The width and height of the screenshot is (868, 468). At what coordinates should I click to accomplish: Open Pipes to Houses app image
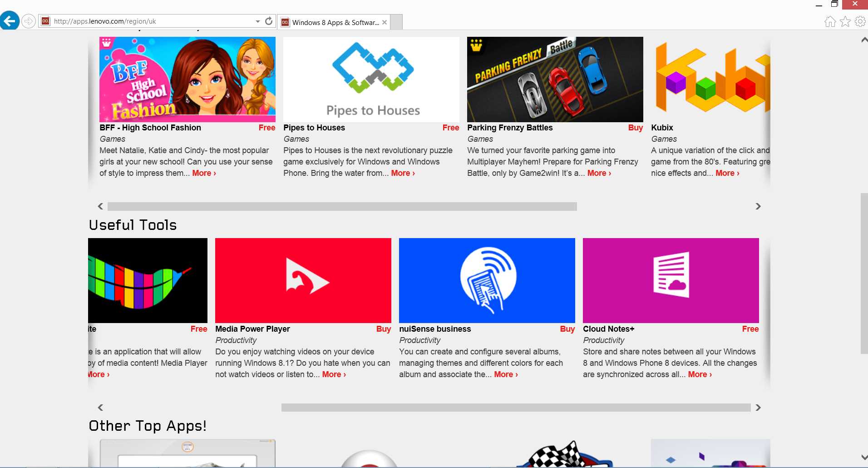pos(371,79)
